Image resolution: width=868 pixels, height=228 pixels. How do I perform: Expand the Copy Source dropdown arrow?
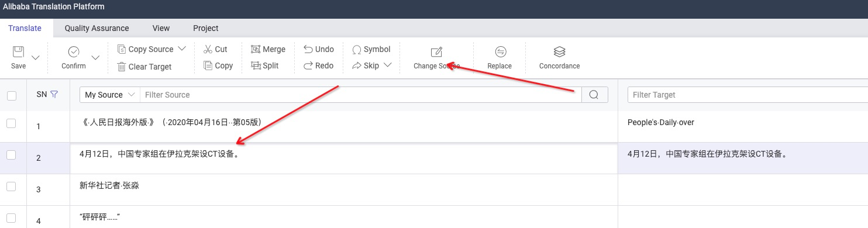[x=181, y=49]
